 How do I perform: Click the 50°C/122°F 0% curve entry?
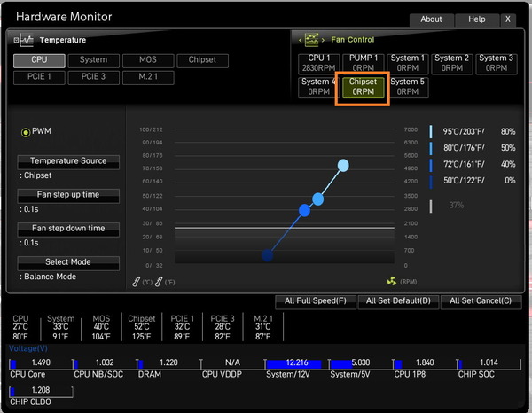(x=473, y=181)
